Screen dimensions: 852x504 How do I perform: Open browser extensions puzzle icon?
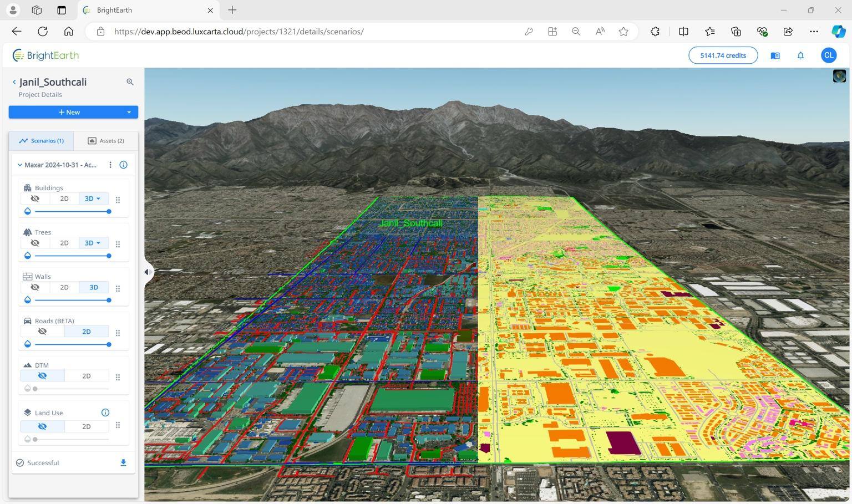[655, 32]
